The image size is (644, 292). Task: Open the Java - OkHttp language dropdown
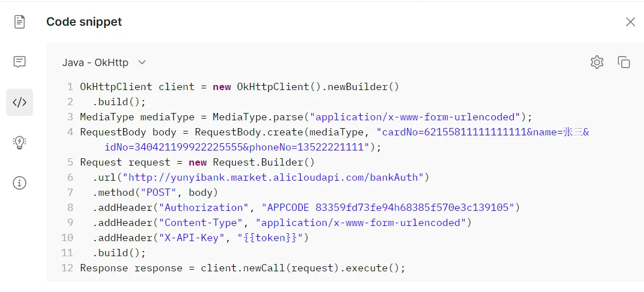104,63
